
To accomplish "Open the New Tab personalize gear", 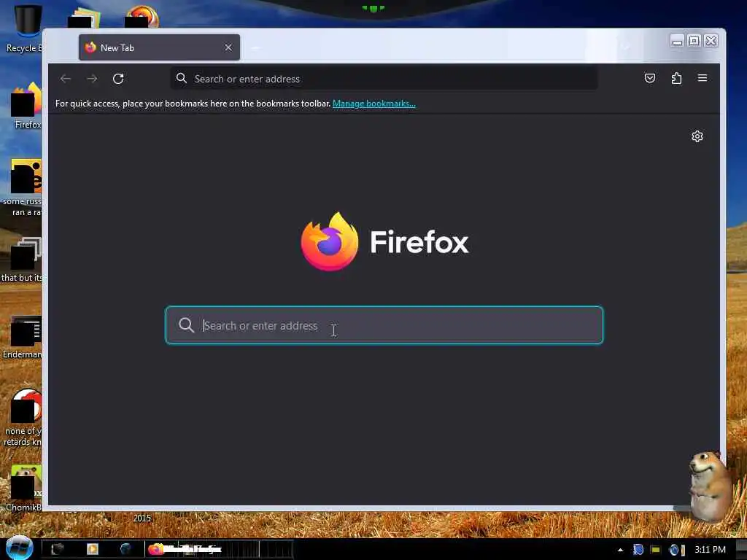I will (x=697, y=136).
